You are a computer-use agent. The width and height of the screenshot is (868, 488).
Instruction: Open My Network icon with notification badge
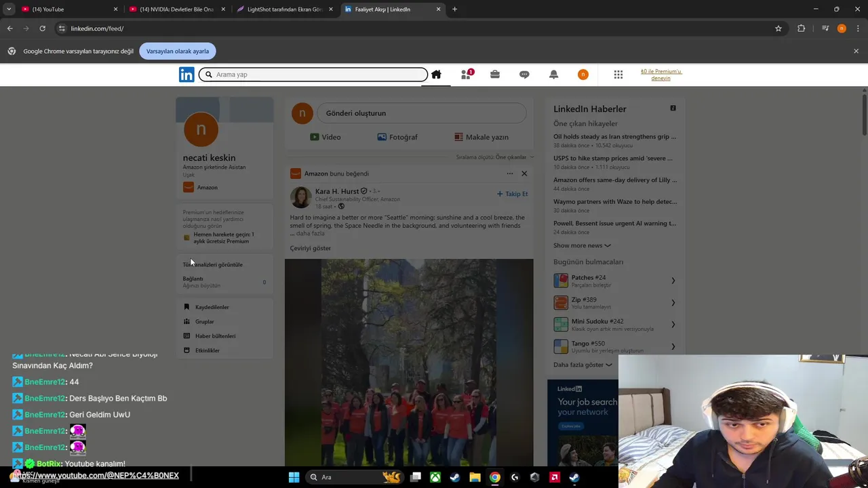[466, 75]
